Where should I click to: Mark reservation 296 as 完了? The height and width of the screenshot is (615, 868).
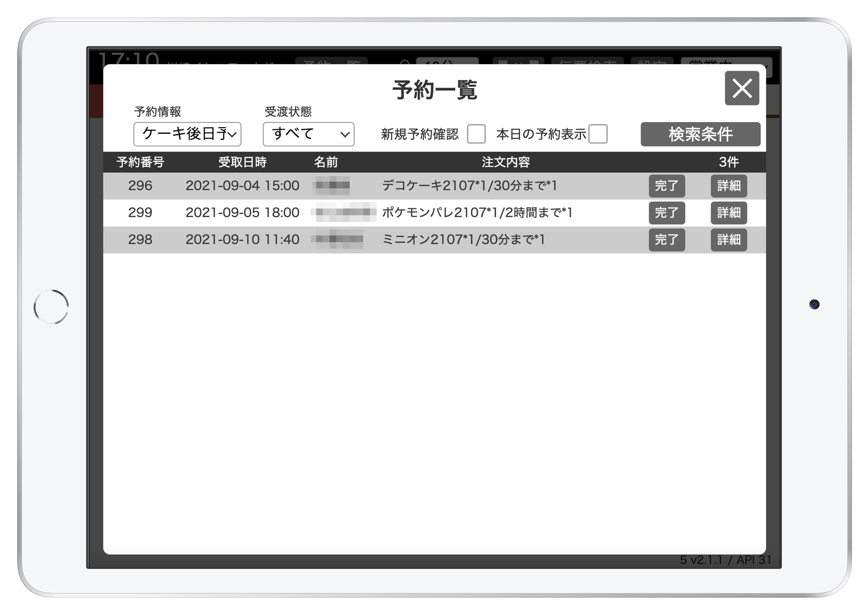coord(667,186)
